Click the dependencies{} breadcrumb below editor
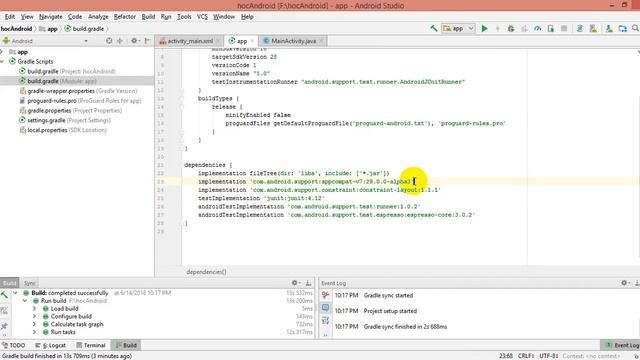Viewport: 640px width, 360px height. pyautogui.click(x=206, y=272)
